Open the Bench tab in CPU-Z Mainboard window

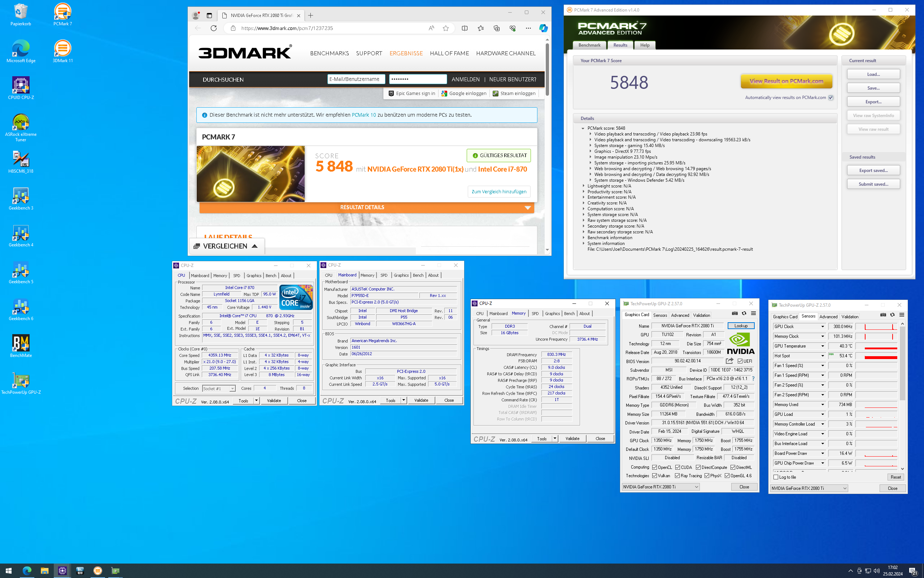(418, 275)
